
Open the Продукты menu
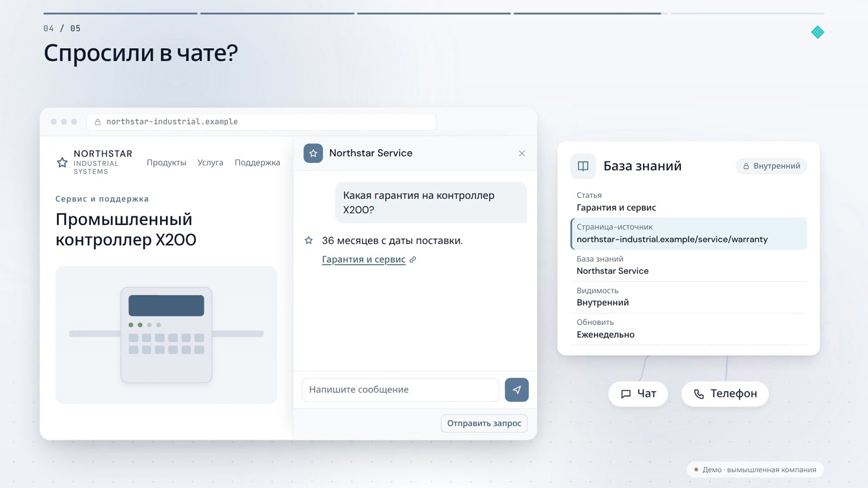167,163
